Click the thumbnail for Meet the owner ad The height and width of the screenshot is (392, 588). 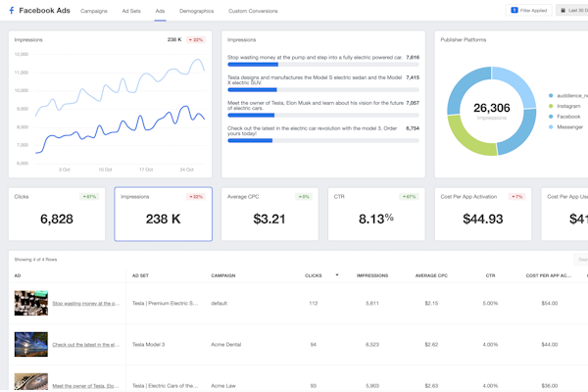[x=31, y=382]
